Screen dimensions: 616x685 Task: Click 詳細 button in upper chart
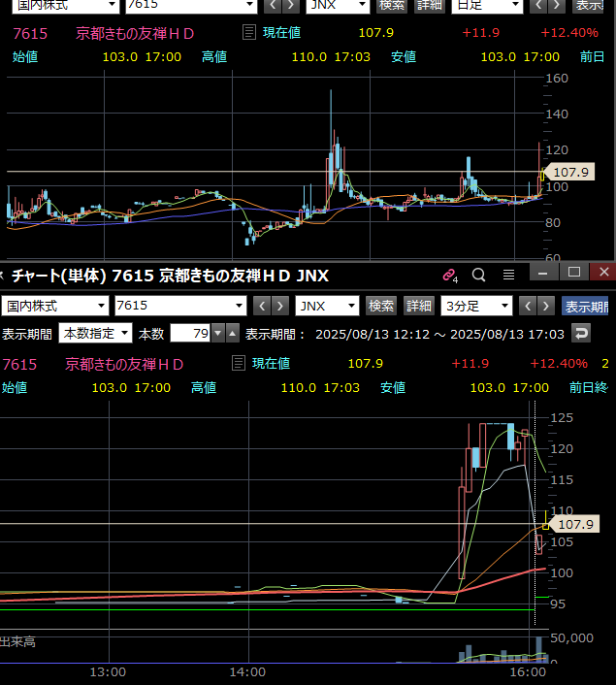[x=429, y=5]
